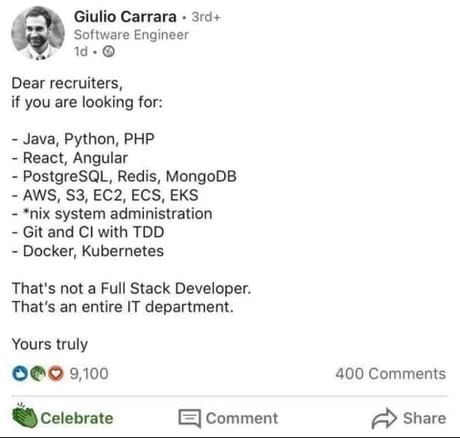Image resolution: width=460 pixels, height=438 pixels.
Task: Toggle the Celebrate reaction label
Action: (x=77, y=418)
